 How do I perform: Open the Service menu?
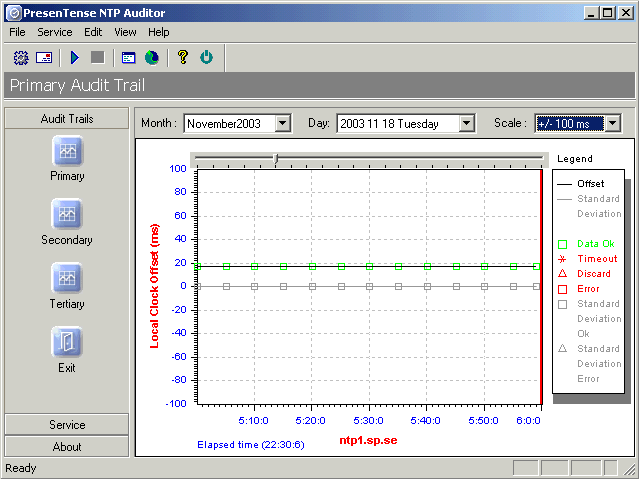pos(55,32)
